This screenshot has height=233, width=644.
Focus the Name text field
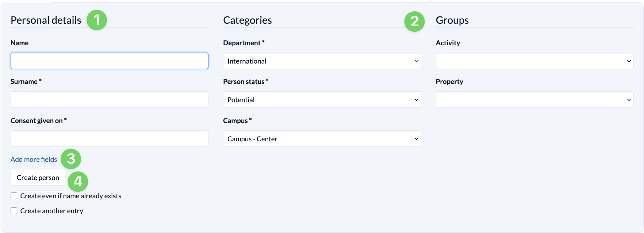pos(110,61)
